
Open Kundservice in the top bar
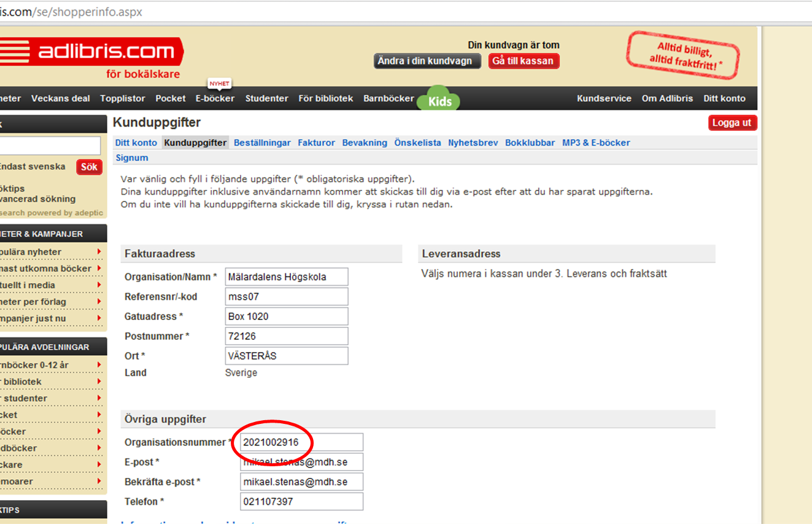pyautogui.click(x=604, y=98)
